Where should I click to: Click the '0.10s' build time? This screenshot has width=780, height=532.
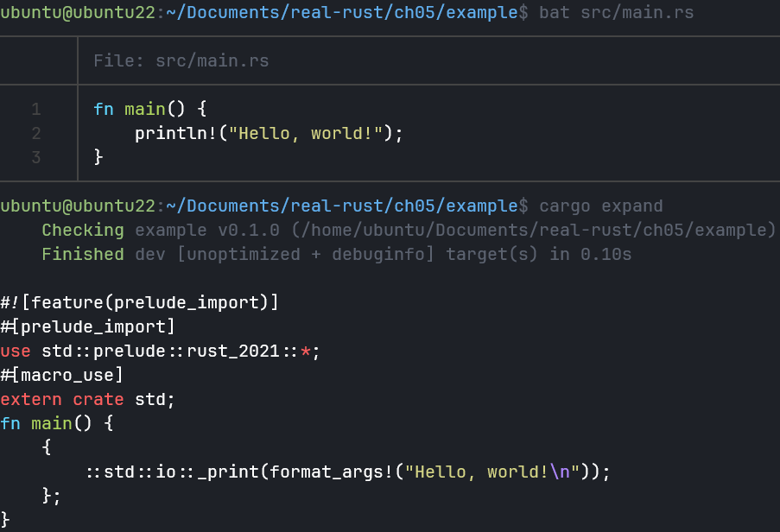point(605,254)
